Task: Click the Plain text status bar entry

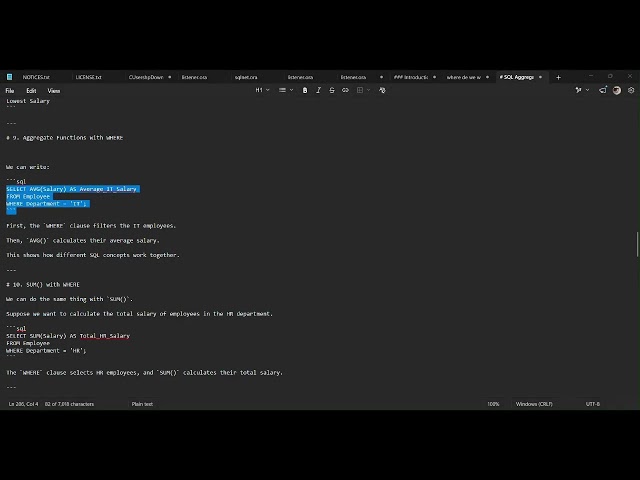Action: (x=142, y=404)
